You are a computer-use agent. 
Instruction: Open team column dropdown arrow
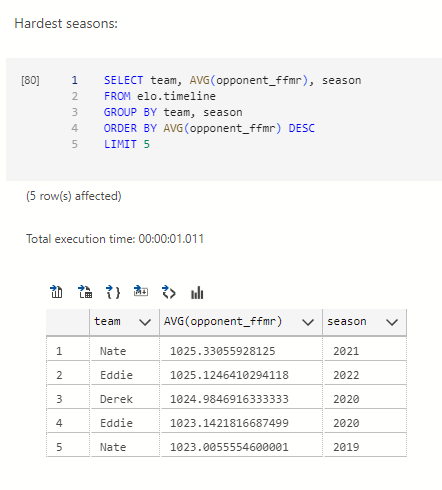click(x=145, y=322)
